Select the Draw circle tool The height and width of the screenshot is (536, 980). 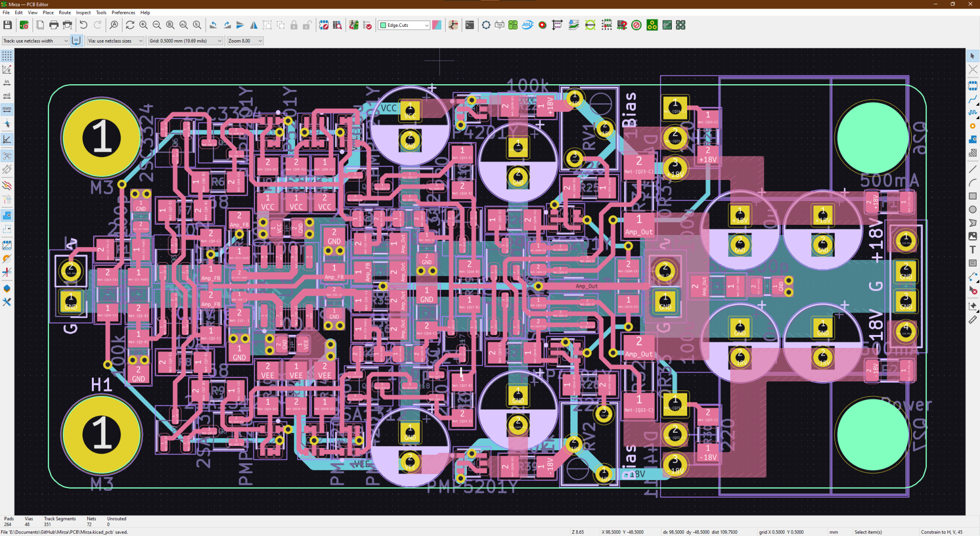coord(972,209)
